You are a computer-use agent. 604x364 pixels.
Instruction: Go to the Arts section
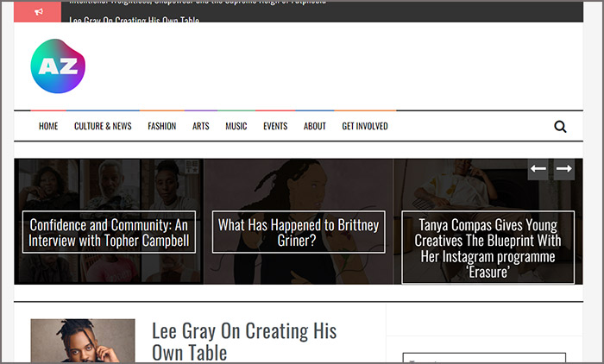pyautogui.click(x=201, y=126)
